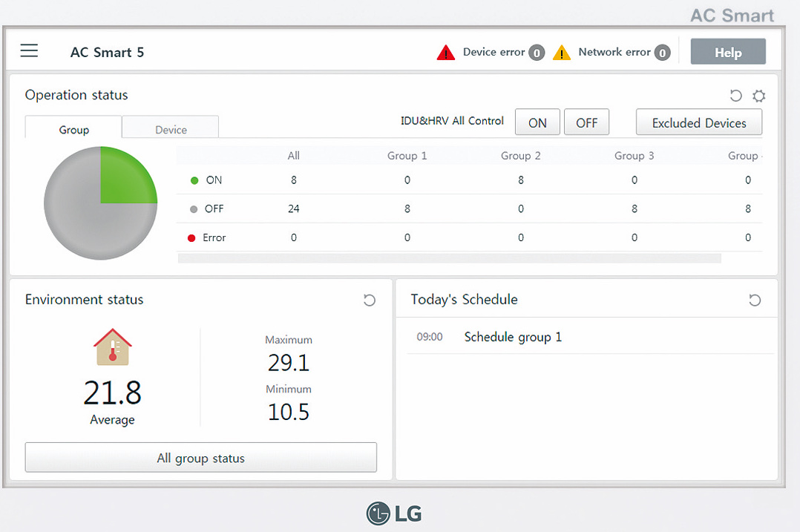Open the Help page

coord(727,53)
